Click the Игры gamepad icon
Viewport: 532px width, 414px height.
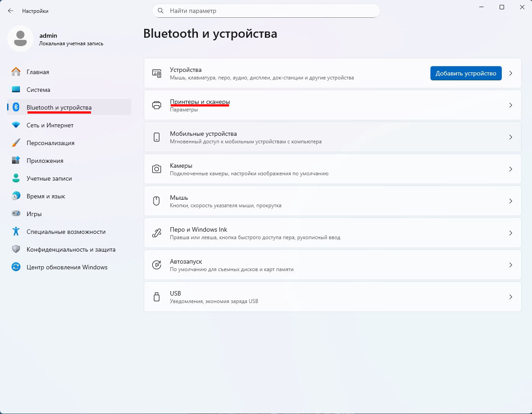(x=16, y=213)
